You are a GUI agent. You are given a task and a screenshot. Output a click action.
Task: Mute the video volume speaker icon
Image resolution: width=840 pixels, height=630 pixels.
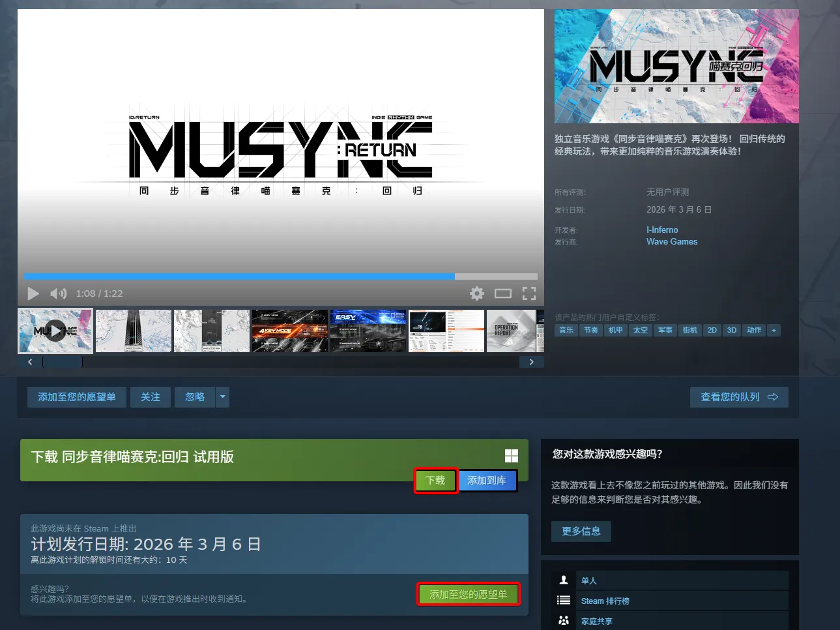(x=59, y=293)
